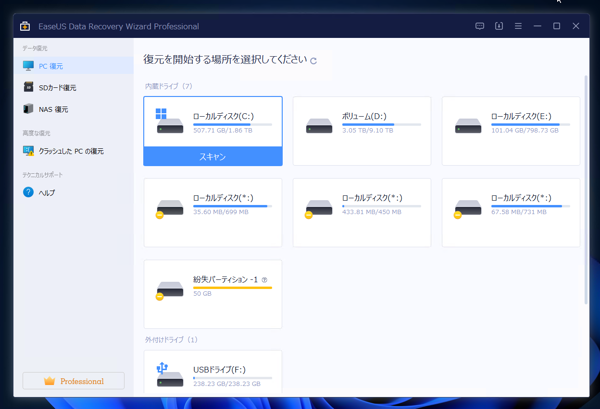The width and height of the screenshot is (600, 409).
Task: Click the スキャン button for drive C:
Action: tap(213, 156)
